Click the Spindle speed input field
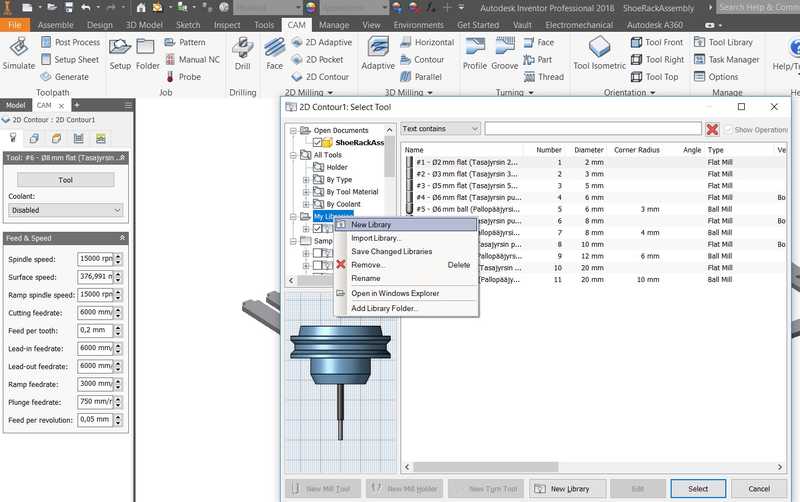Image resolution: width=800 pixels, height=502 pixels. [x=95, y=259]
